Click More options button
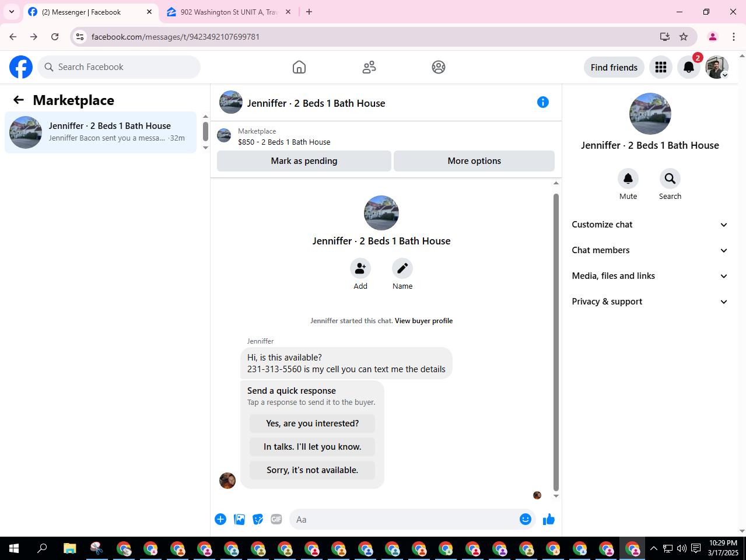 click(x=474, y=161)
